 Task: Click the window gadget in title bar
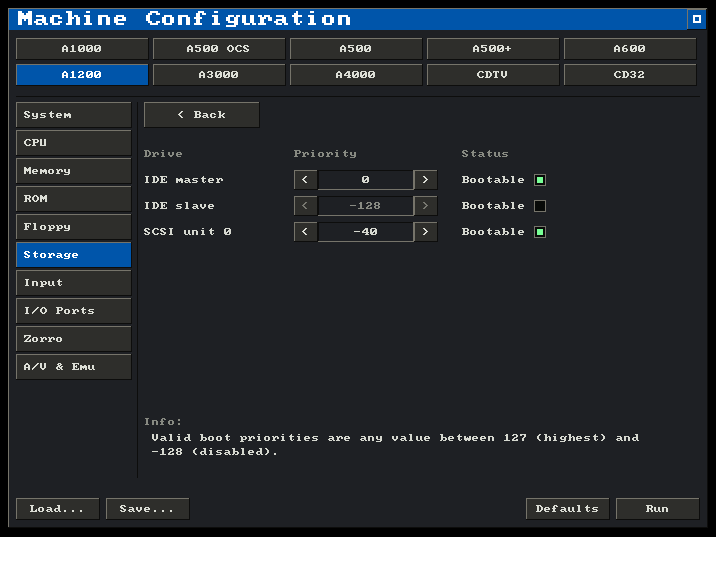click(x=696, y=19)
